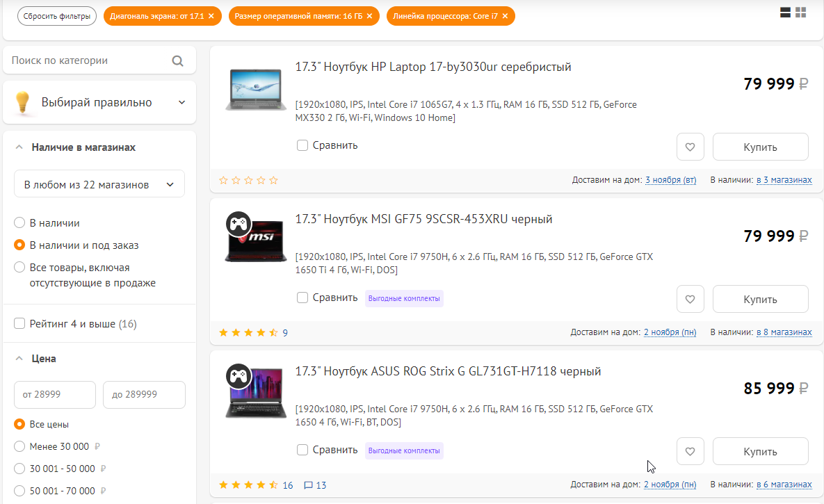Remove the Core i7 processor filter
The image size is (824, 504).
[x=505, y=16]
